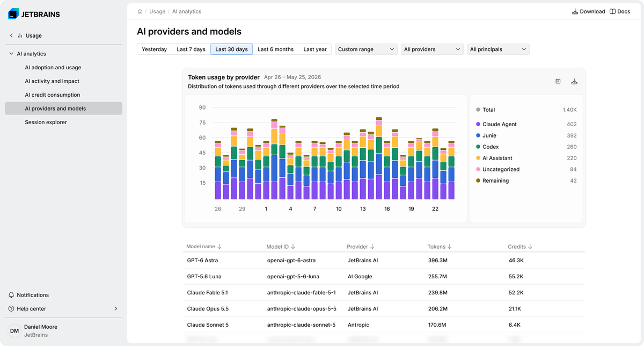Viewport: 644px width, 346px height.
Task: Open the Custom range dropdown
Action: click(x=367, y=49)
